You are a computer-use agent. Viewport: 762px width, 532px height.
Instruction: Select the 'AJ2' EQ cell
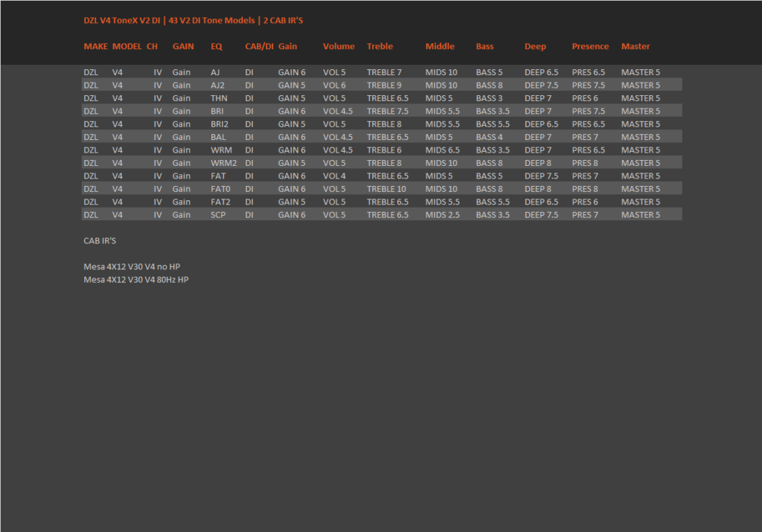point(217,85)
